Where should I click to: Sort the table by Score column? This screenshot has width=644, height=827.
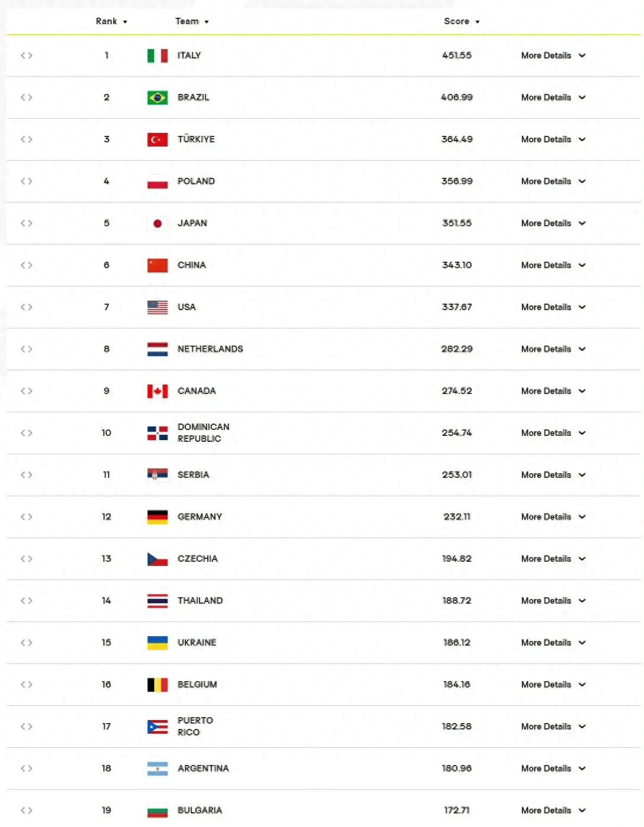pos(462,22)
